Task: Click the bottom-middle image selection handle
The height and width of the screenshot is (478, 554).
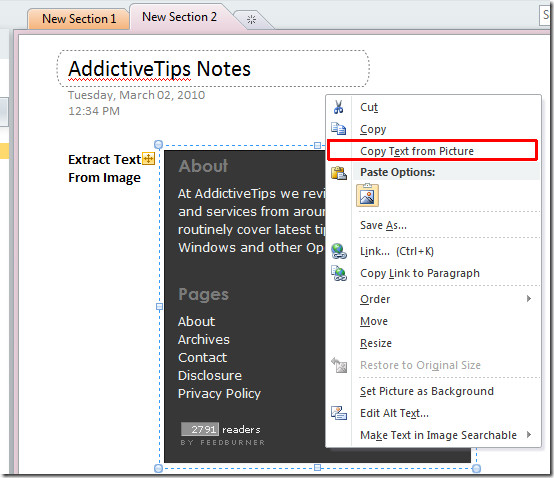Action: click(x=317, y=468)
